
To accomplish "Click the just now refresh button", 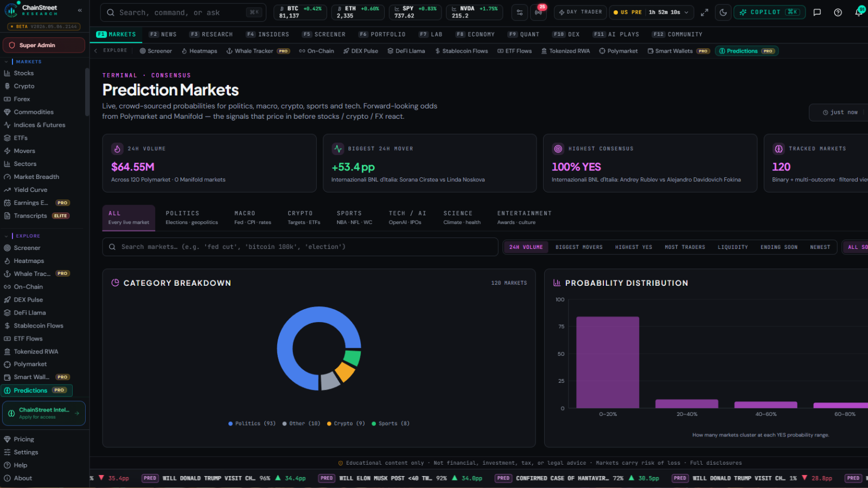I will point(840,112).
